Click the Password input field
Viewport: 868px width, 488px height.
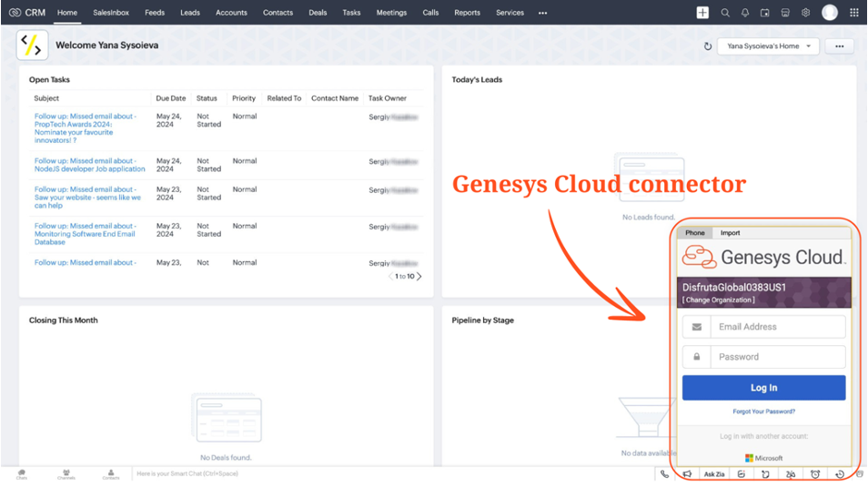(778, 357)
